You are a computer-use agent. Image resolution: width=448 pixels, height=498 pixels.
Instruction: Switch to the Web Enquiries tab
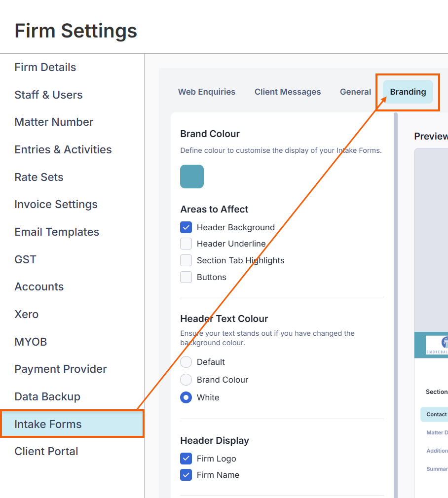click(207, 92)
